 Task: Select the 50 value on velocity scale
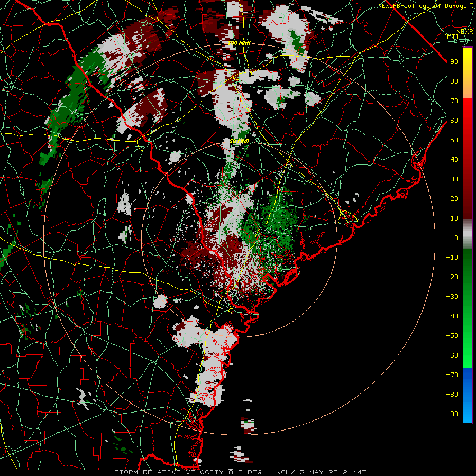[x=454, y=140]
